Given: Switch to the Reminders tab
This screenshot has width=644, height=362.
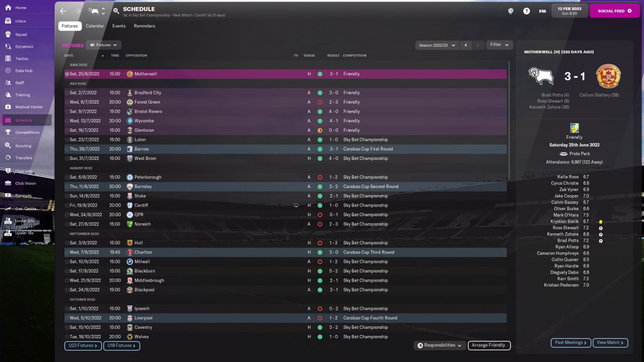Looking at the screenshot, I should (x=144, y=26).
